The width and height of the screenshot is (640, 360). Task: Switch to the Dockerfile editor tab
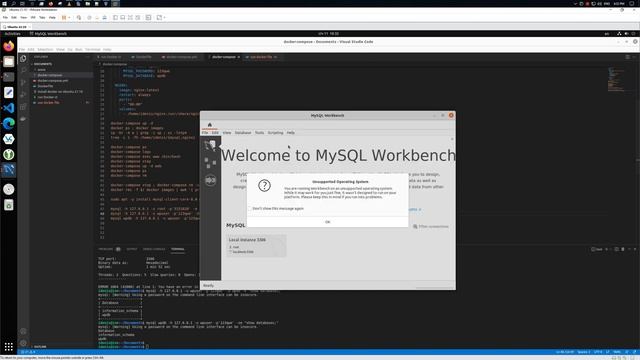click(143, 57)
